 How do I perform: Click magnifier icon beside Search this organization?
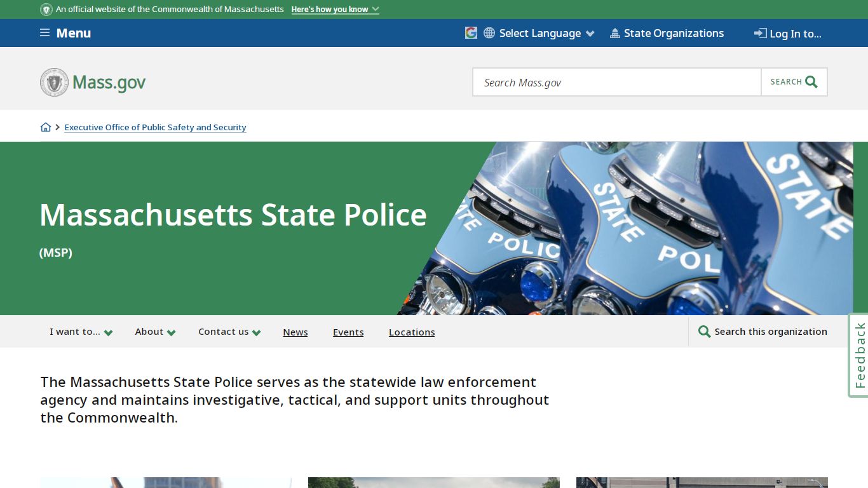coord(704,332)
